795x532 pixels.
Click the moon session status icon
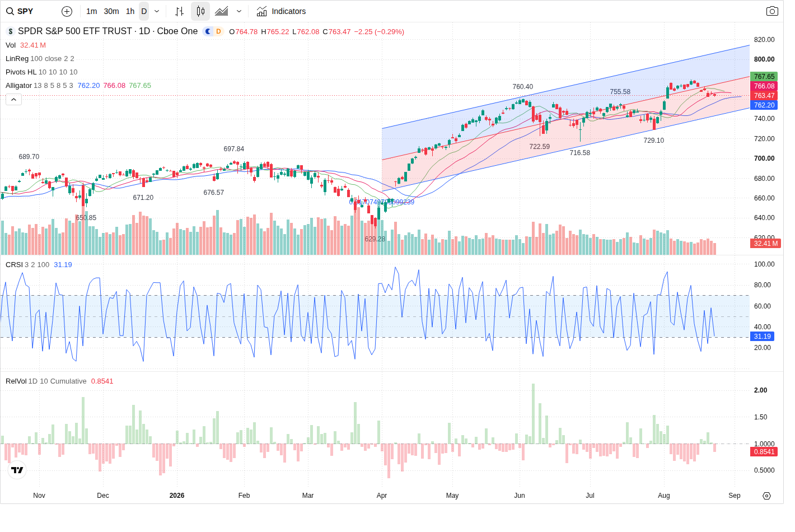pyautogui.click(x=208, y=31)
